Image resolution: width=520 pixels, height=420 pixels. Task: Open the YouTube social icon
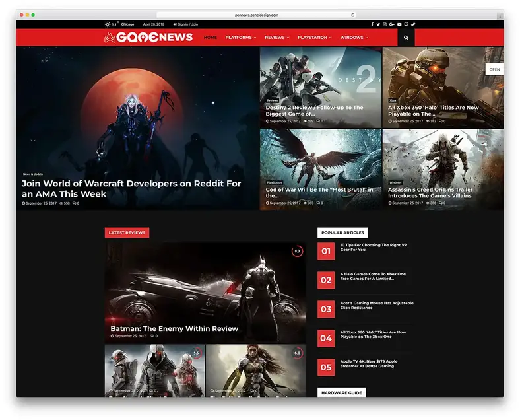point(399,24)
